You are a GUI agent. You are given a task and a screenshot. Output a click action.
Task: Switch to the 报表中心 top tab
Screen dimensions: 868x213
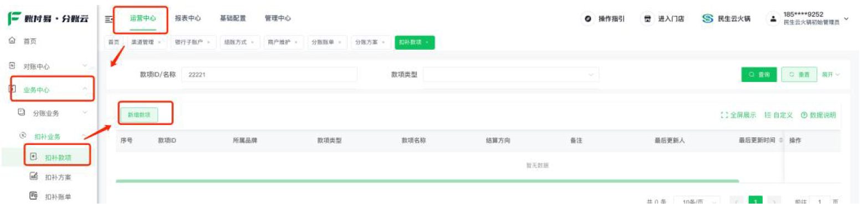[188, 18]
